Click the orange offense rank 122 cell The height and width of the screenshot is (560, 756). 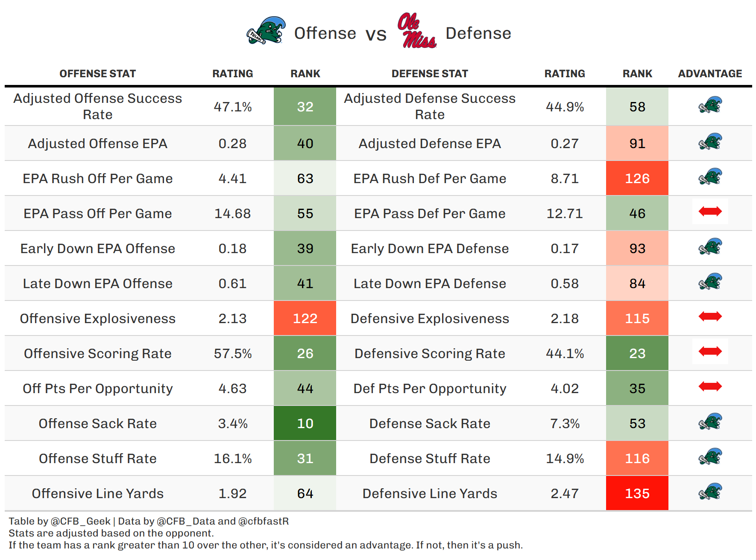tap(305, 318)
